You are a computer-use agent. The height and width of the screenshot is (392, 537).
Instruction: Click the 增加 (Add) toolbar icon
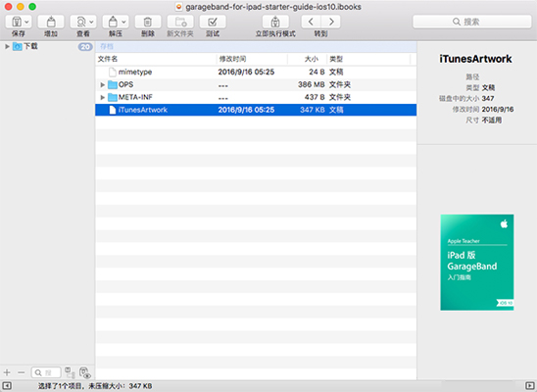[51, 22]
